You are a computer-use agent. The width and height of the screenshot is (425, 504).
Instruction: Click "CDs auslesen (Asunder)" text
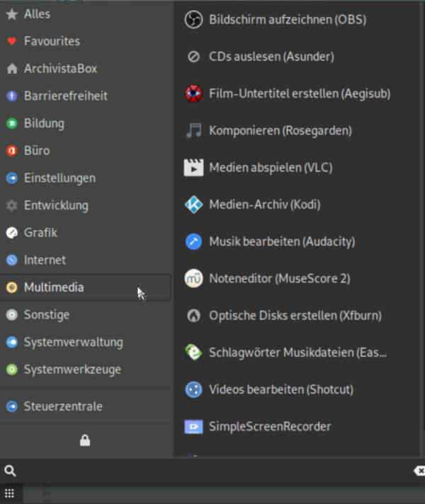point(271,57)
